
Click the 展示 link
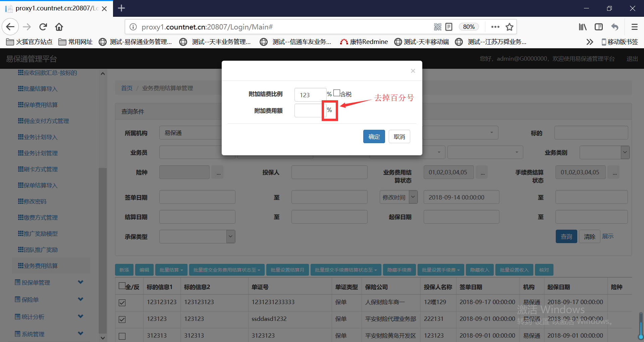point(608,236)
